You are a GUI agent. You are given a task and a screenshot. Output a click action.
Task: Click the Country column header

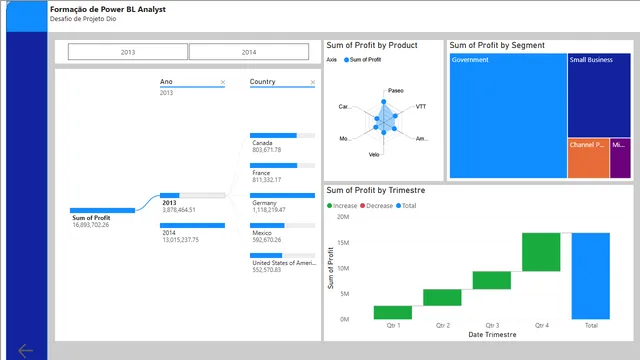[x=262, y=82]
